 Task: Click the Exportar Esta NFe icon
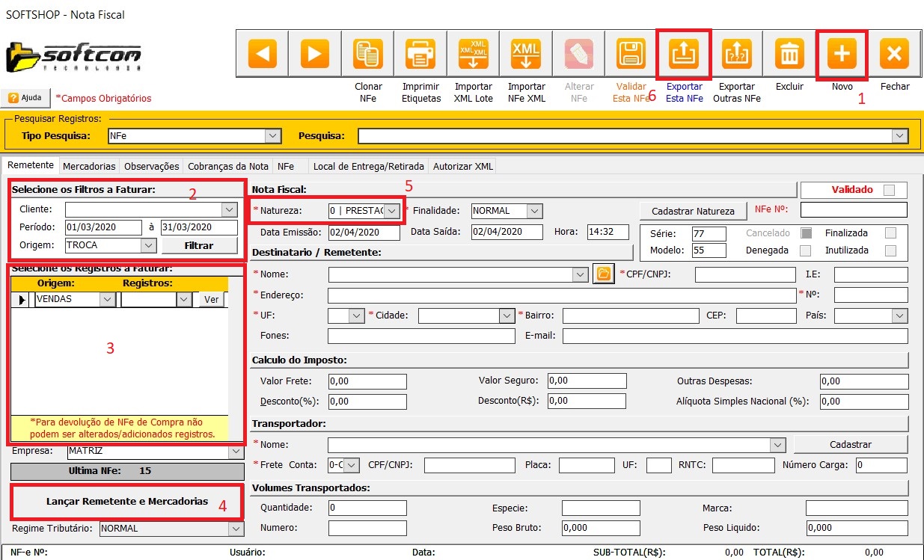pos(684,54)
